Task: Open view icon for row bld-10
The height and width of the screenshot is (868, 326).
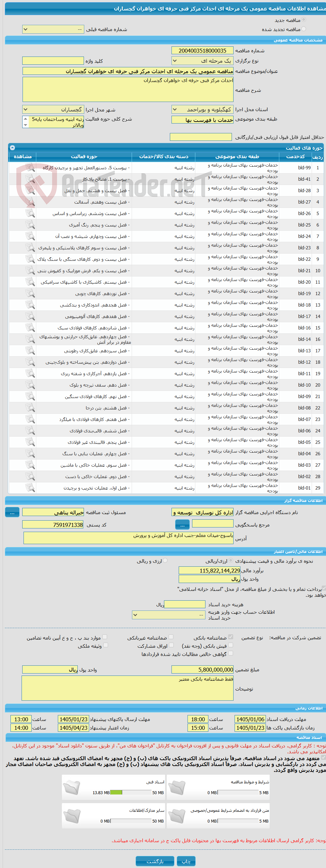Action: (x=30, y=385)
